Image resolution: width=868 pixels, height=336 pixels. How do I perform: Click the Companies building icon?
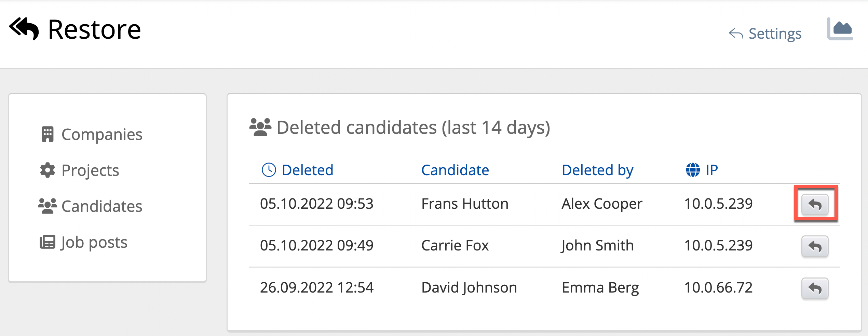click(48, 134)
